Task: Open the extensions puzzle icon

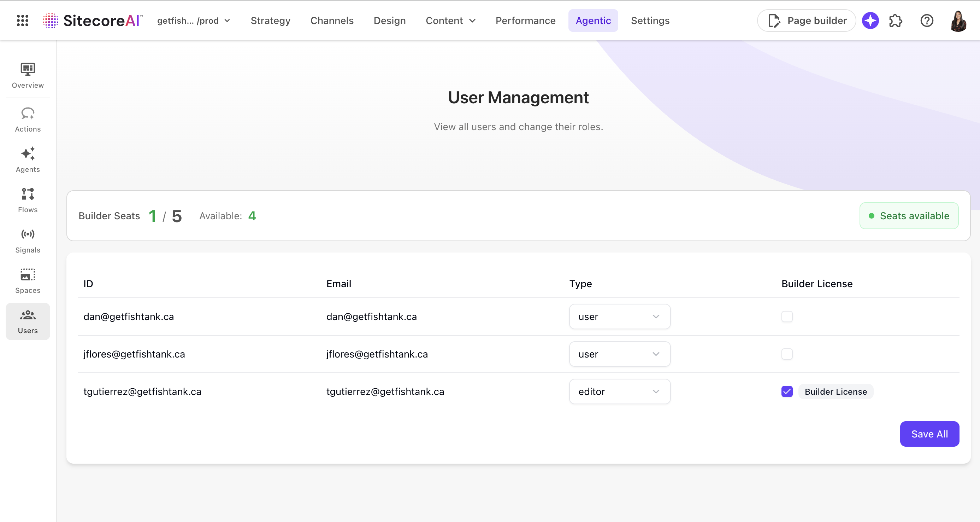Action: pos(896,21)
